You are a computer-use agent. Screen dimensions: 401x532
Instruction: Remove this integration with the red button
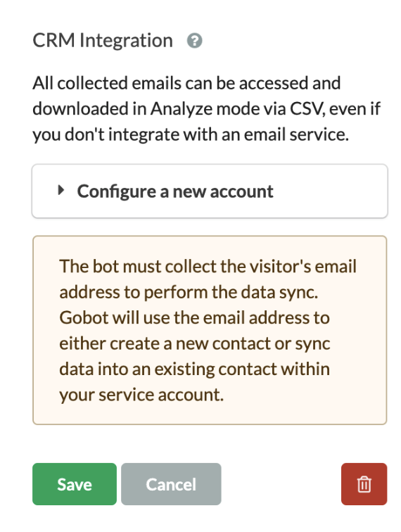coord(364,484)
